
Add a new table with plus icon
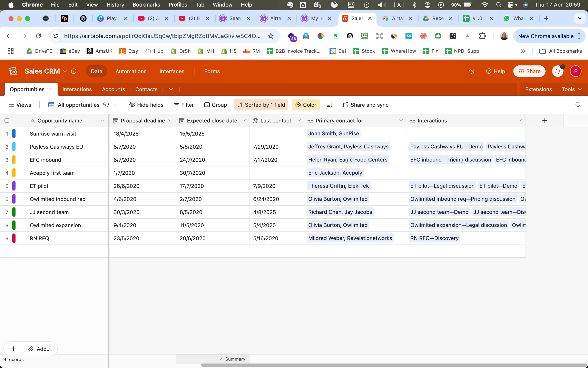[x=188, y=89]
